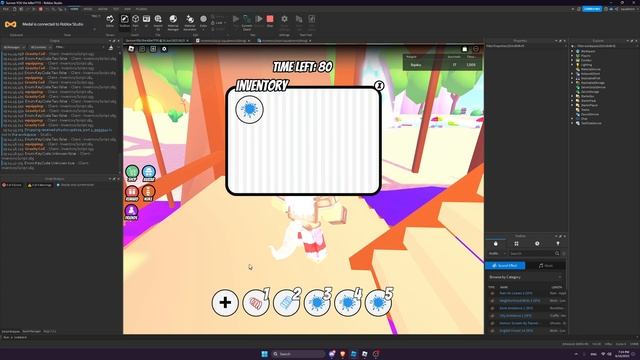This screenshot has width=640, height=360.
Task: Open the orange More button in game
Action: (x=149, y=193)
